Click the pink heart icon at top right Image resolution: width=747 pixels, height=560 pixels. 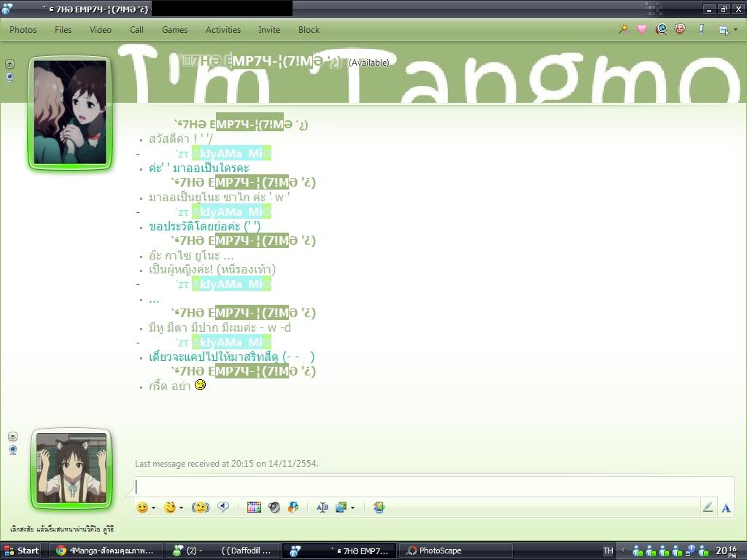(x=642, y=29)
